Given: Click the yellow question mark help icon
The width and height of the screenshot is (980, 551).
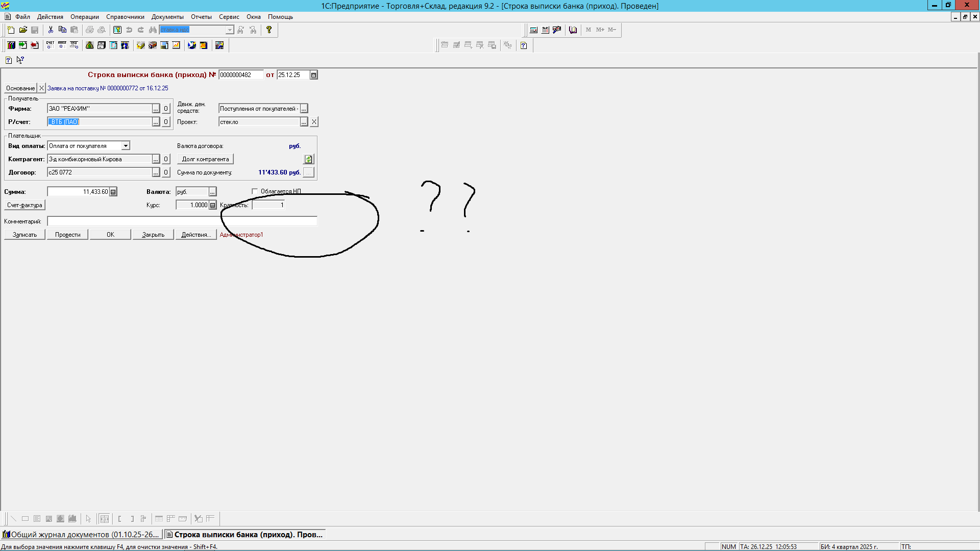Looking at the screenshot, I should pyautogui.click(x=269, y=30).
